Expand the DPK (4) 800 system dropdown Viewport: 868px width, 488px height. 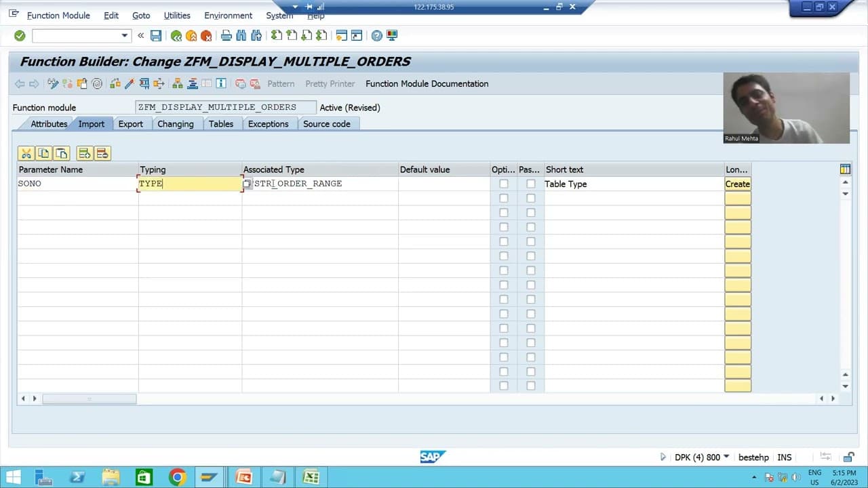coord(727,457)
